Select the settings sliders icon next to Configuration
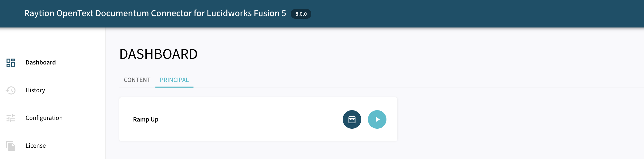 tap(11, 118)
